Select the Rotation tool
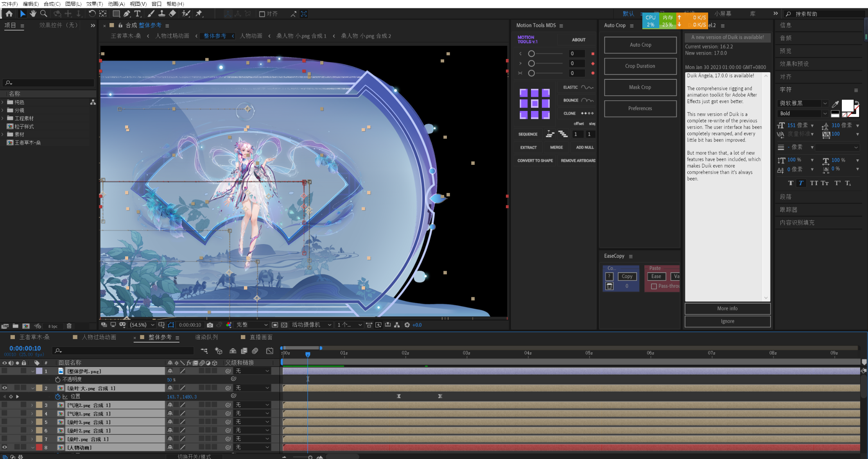 [92, 14]
